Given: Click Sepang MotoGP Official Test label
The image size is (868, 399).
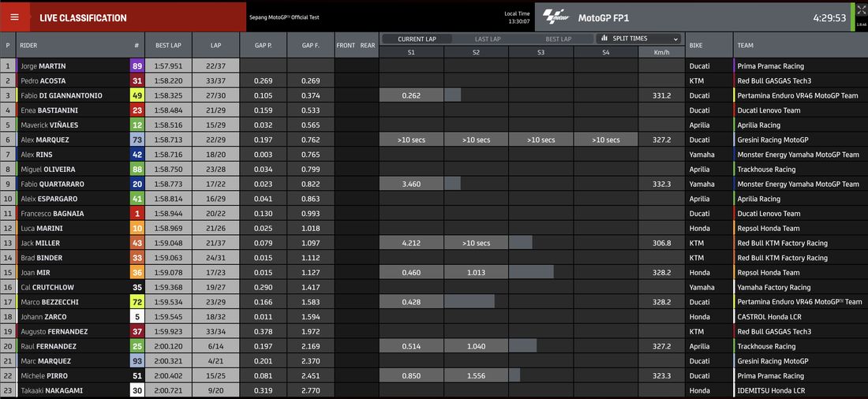Looking at the screenshot, I should coord(284,17).
